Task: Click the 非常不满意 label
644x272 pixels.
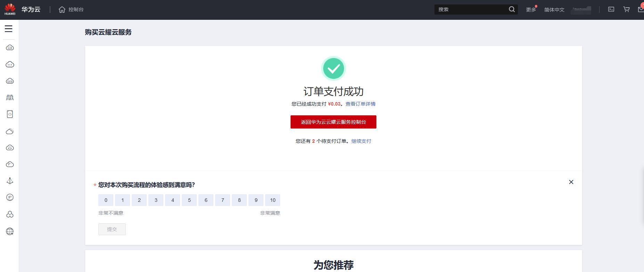Action: (111, 213)
